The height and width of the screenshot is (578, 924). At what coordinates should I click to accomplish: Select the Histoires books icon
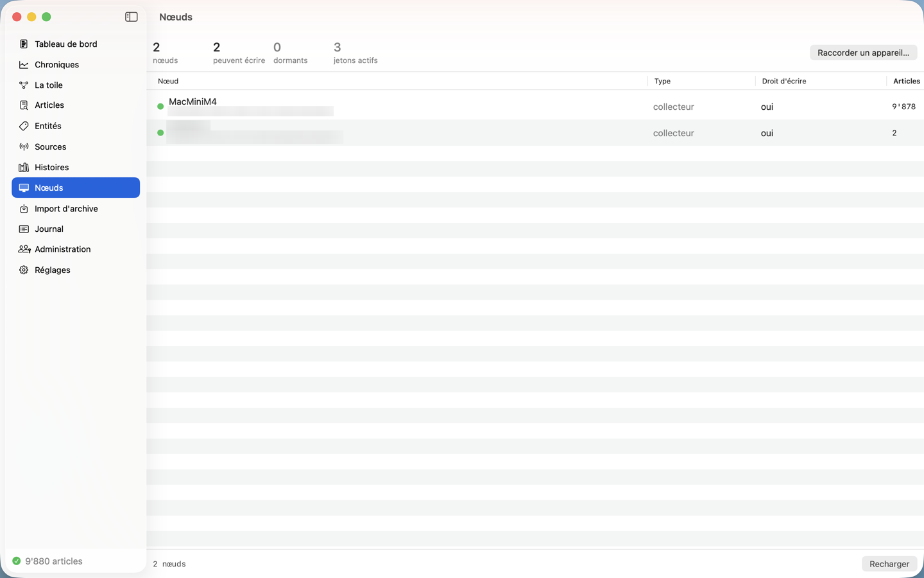[24, 167]
